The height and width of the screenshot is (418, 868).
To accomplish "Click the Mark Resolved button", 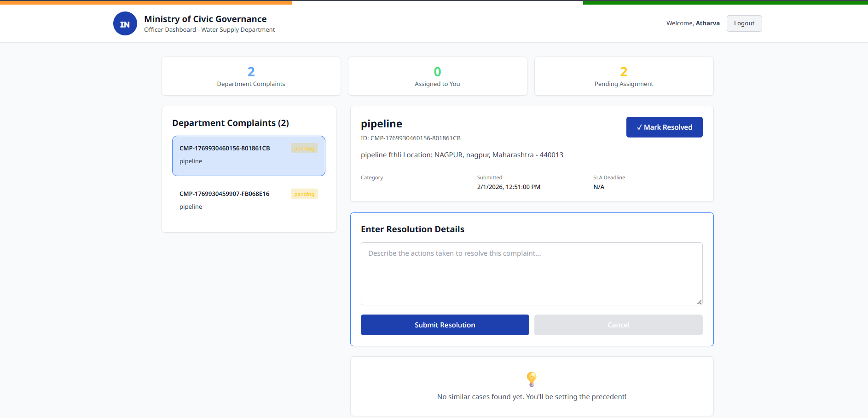I will pyautogui.click(x=664, y=127).
